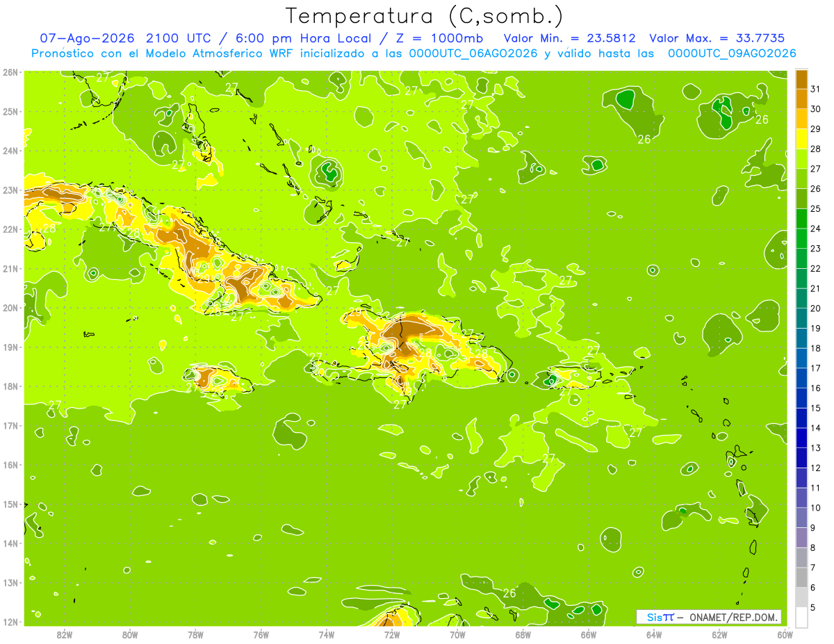Click the latitude axis label "16N"

(x=10, y=465)
